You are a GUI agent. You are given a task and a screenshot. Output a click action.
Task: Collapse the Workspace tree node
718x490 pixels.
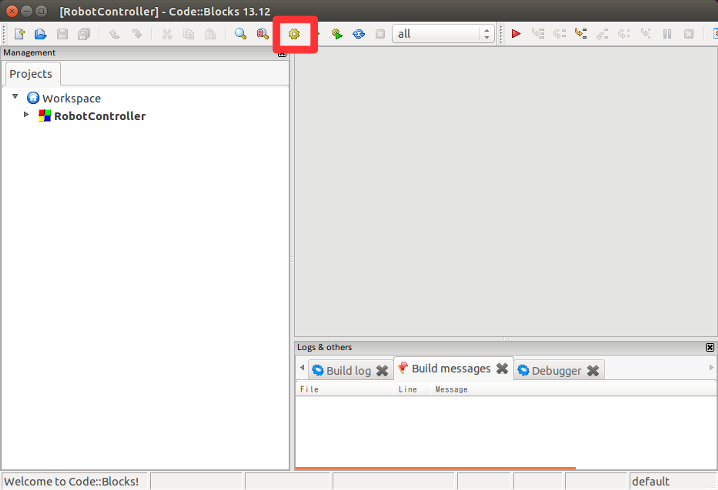16,98
